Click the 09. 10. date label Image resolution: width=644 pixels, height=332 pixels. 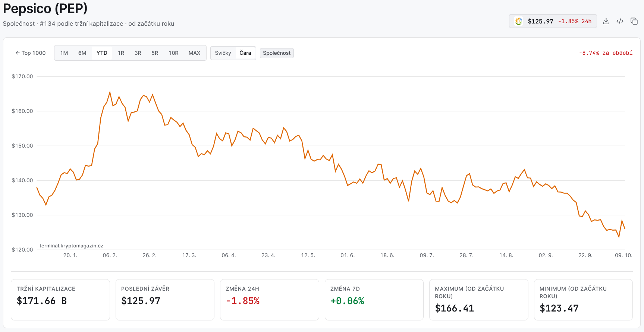[x=623, y=255]
